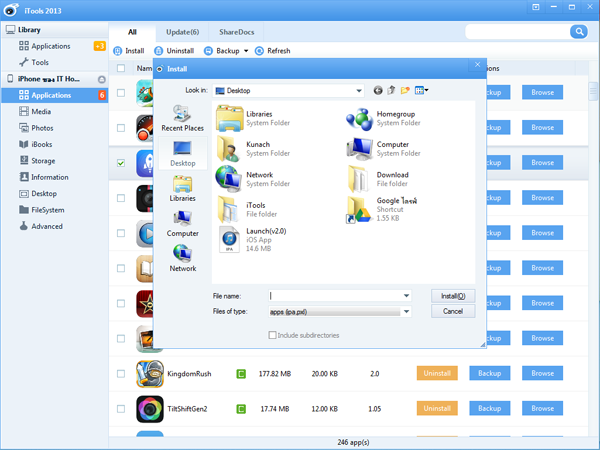Open iPhone Applications in sidebar

coord(54,95)
